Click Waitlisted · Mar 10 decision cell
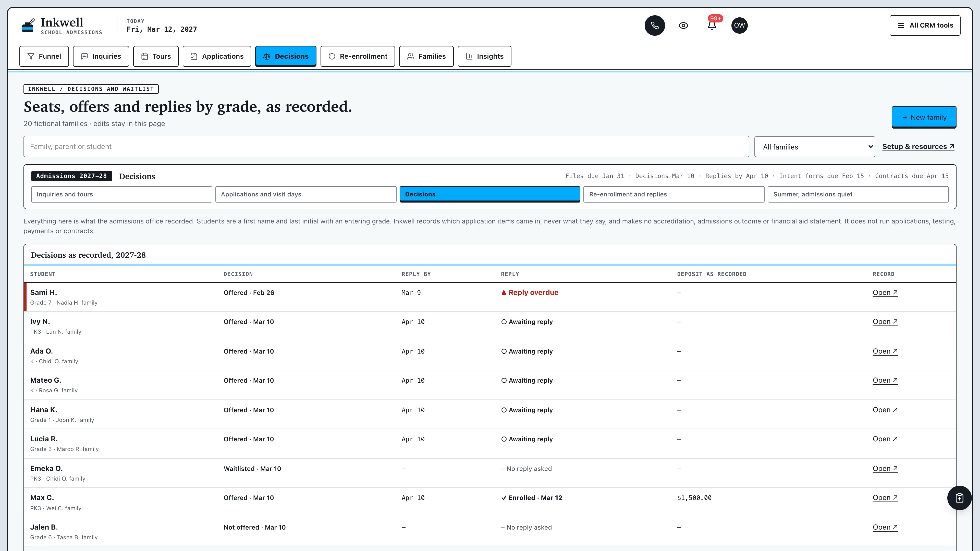The height and width of the screenshot is (551, 980). tap(252, 469)
